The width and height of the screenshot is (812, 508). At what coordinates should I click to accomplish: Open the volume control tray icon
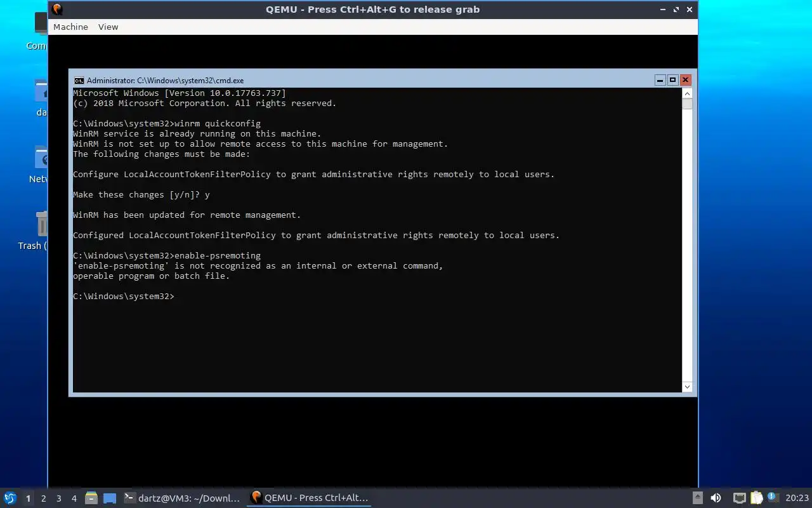(716, 498)
